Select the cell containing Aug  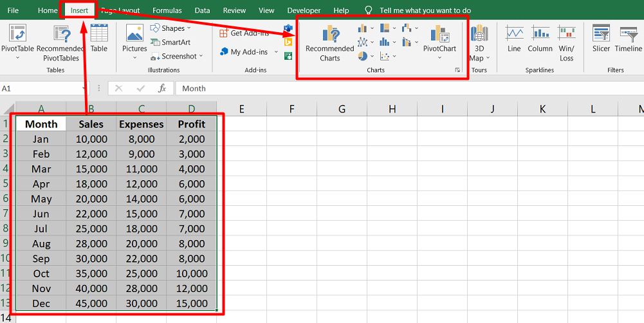click(x=41, y=244)
